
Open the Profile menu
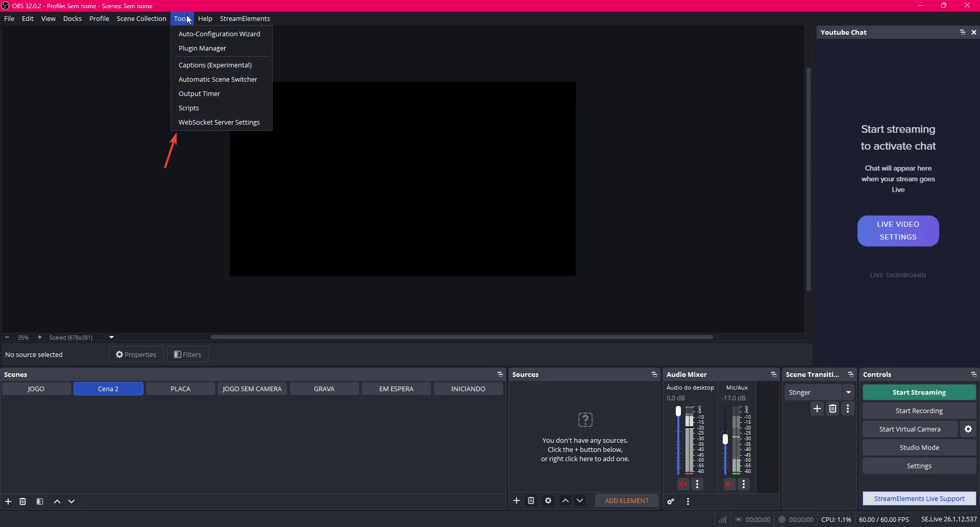click(100, 18)
